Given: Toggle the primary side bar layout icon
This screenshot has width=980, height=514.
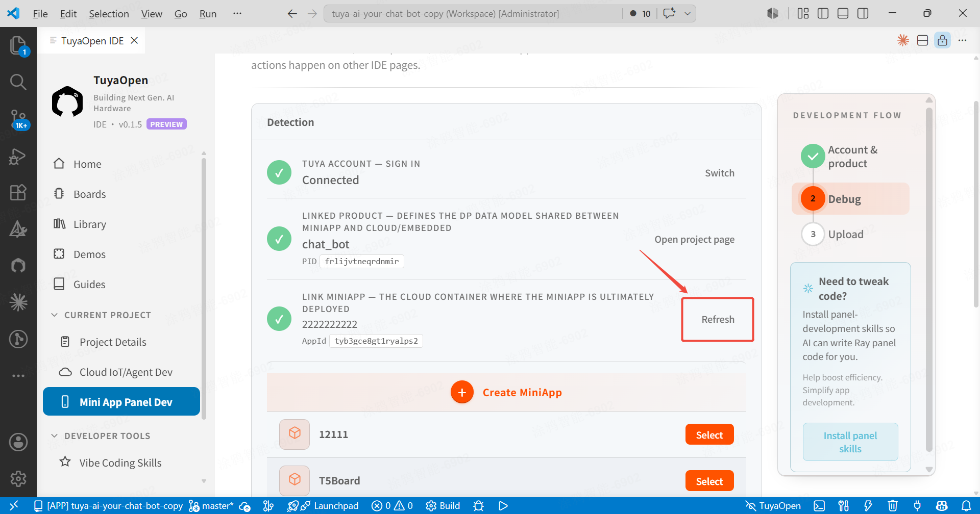Looking at the screenshot, I should [823, 13].
